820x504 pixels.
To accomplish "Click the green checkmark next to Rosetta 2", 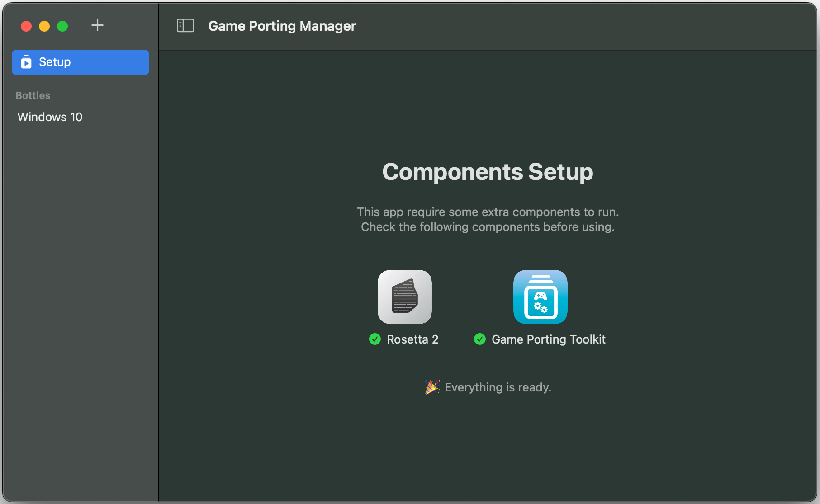I will click(375, 339).
